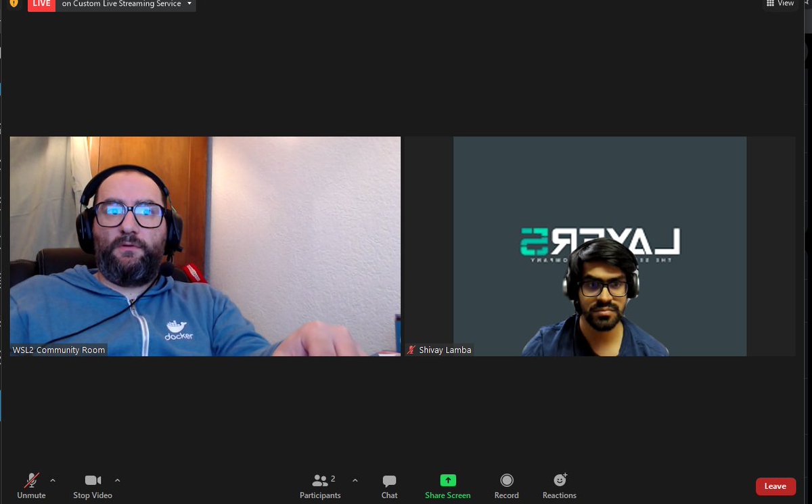
Task: Open the Participants list chevron
Action: click(355, 480)
